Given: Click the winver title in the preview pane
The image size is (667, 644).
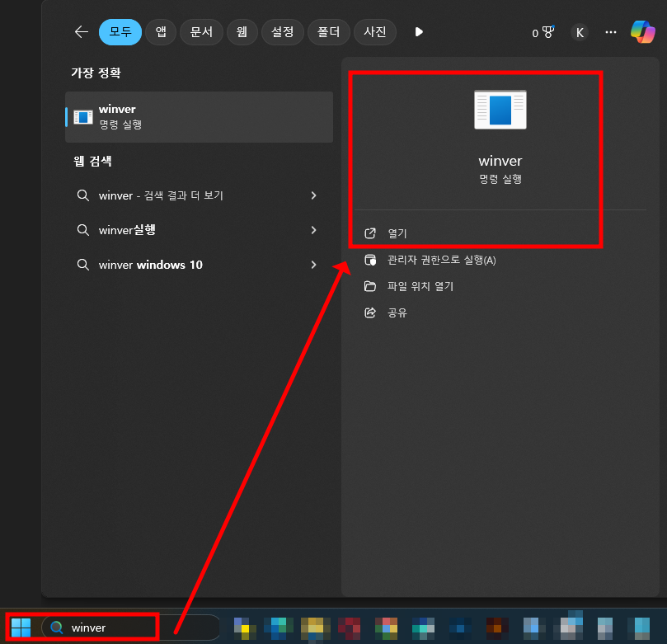Looking at the screenshot, I should tap(500, 162).
